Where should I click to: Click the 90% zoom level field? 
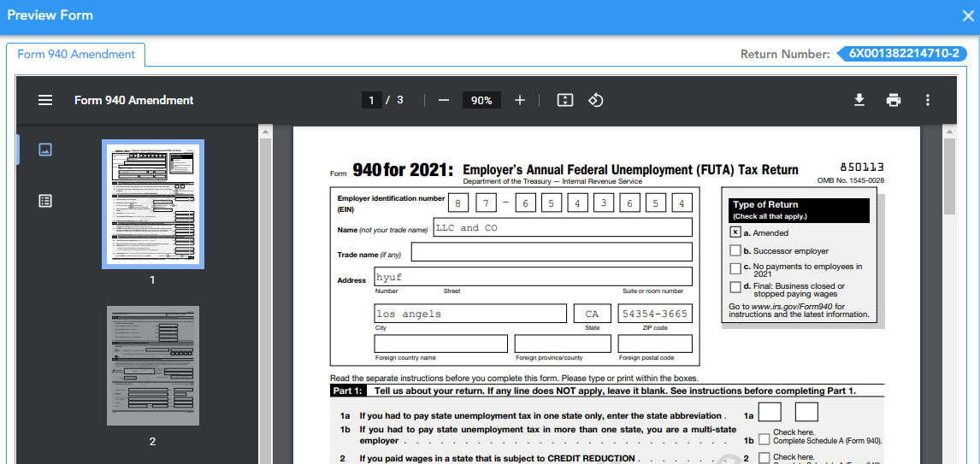point(481,100)
